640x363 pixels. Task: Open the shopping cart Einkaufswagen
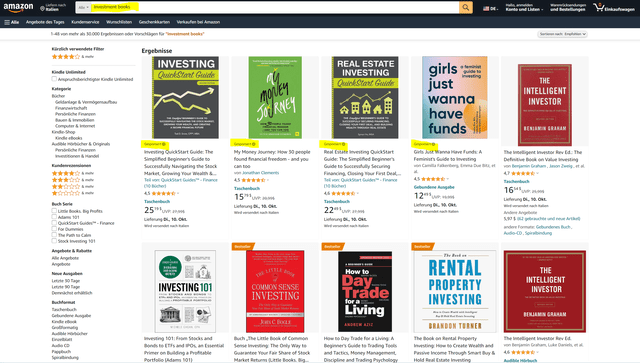pyautogui.click(x=614, y=7)
